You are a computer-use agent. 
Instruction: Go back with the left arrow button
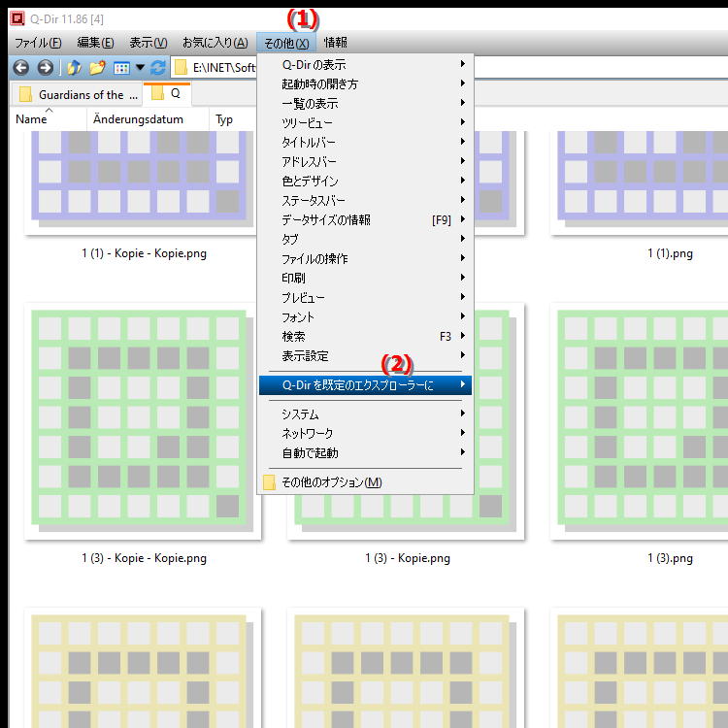pyautogui.click(x=21, y=68)
